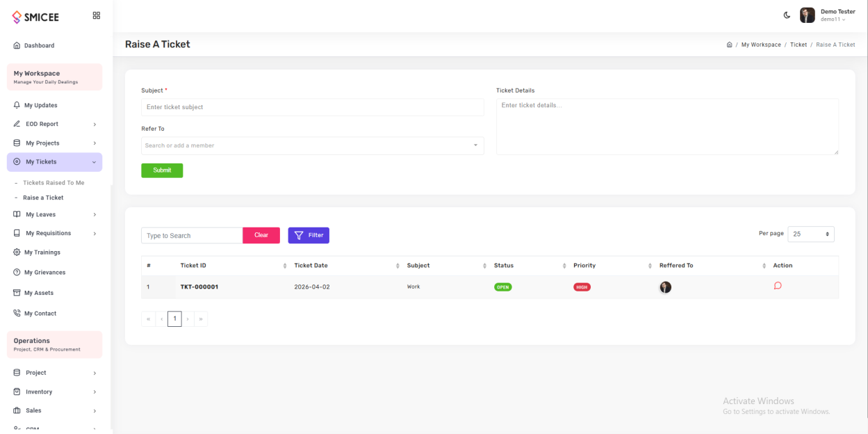Open the Demo Tester account dropdown
The width and height of the screenshot is (868, 434).
(x=837, y=15)
